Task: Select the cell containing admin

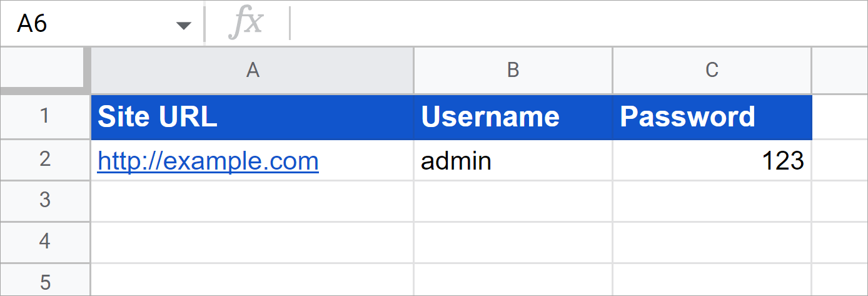Action: click(x=513, y=160)
